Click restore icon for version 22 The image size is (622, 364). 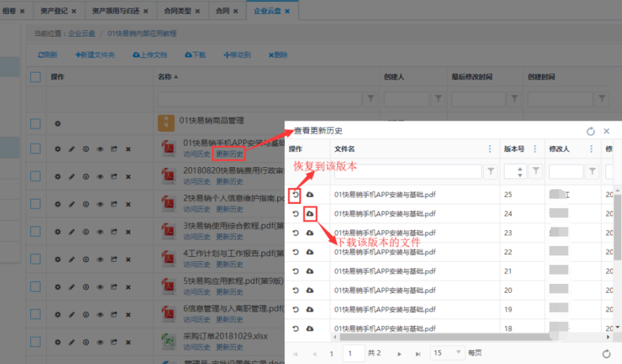pos(296,252)
